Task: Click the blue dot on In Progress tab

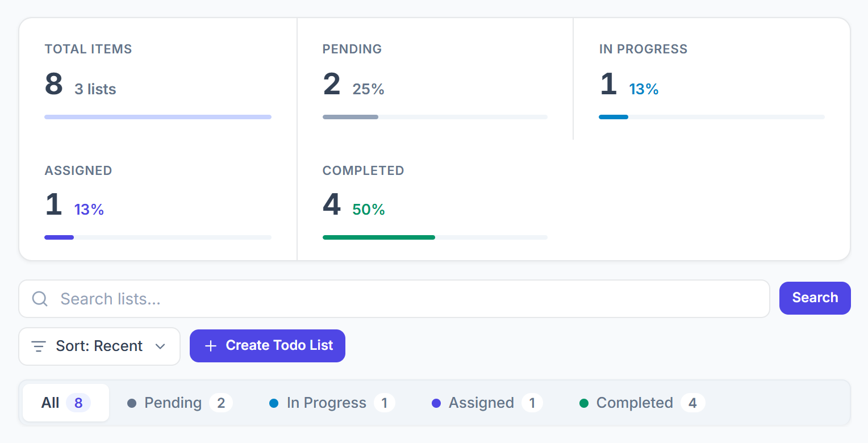Action: [x=274, y=403]
